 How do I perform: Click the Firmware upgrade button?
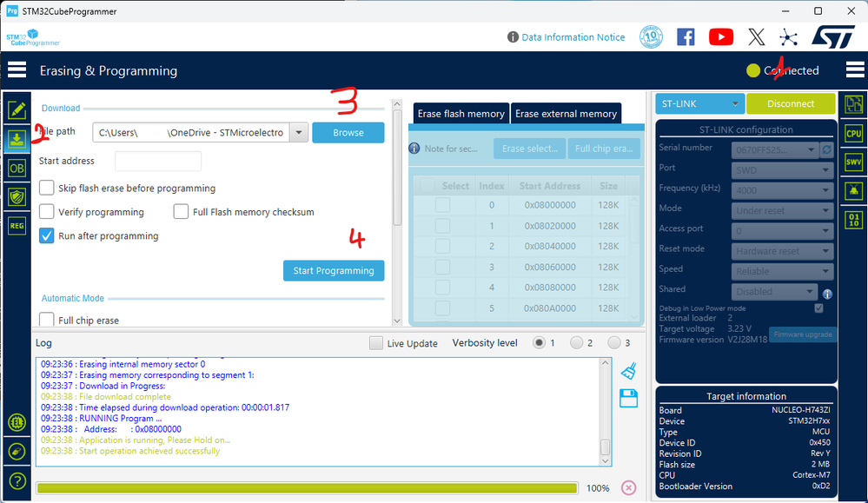point(803,334)
